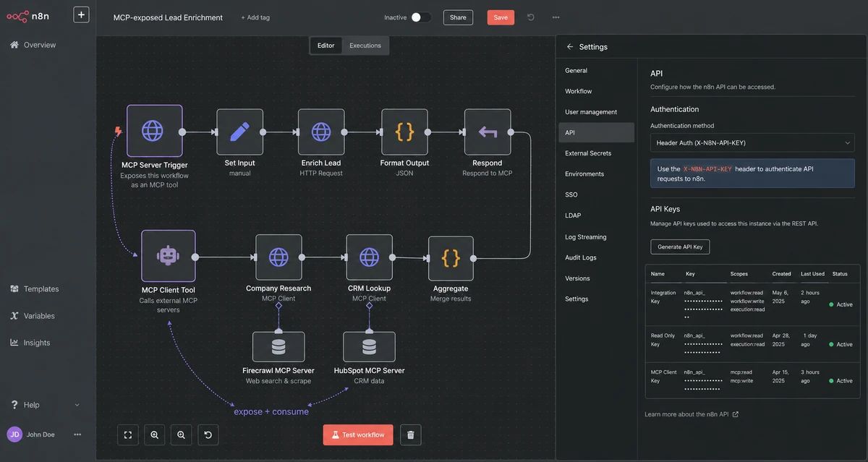Click the undo history icon in header
This screenshot has height=462, width=868.
click(x=531, y=17)
